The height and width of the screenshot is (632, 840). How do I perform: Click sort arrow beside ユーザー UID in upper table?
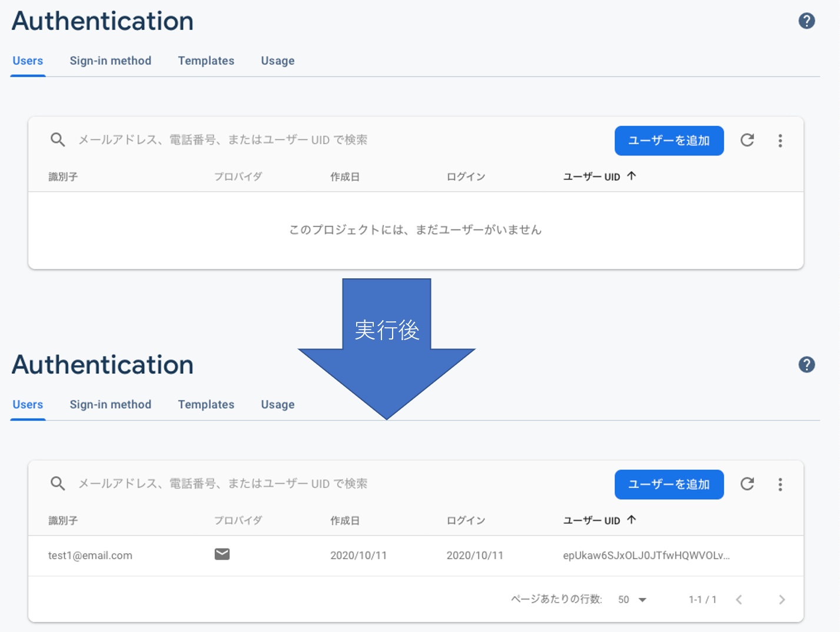coord(632,175)
